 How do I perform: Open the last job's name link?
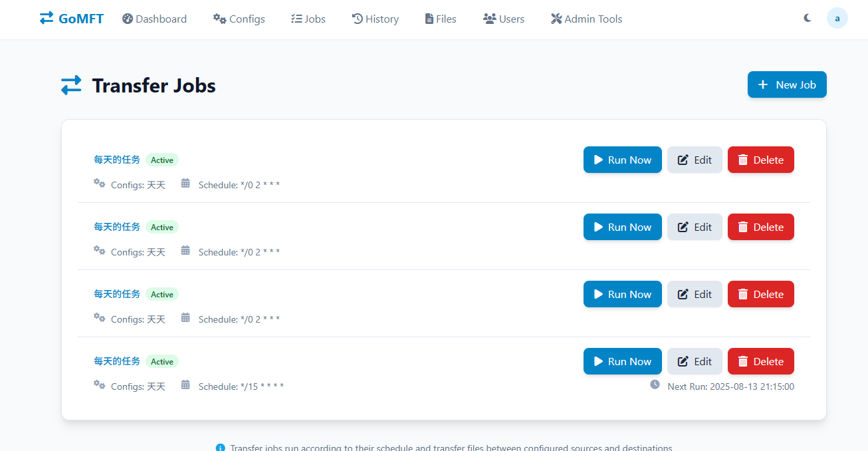[x=117, y=361]
